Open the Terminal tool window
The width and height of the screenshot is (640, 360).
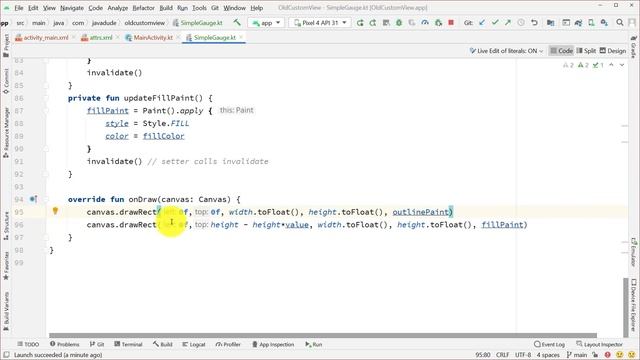128,344
